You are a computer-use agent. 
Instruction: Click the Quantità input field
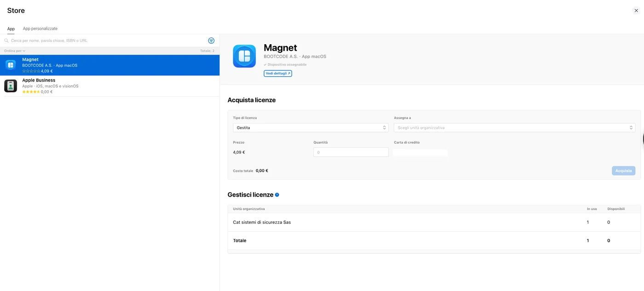click(x=351, y=152)
